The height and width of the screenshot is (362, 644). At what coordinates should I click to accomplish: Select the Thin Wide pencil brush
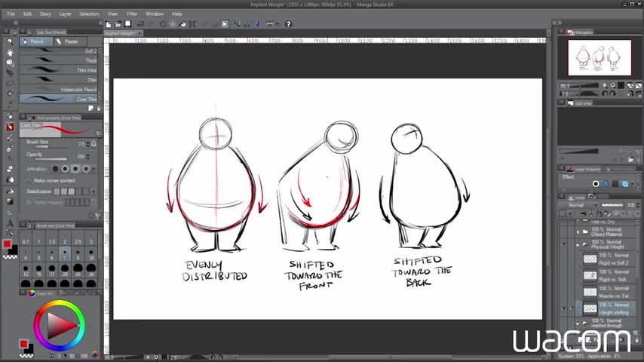[x=58, y=70]
